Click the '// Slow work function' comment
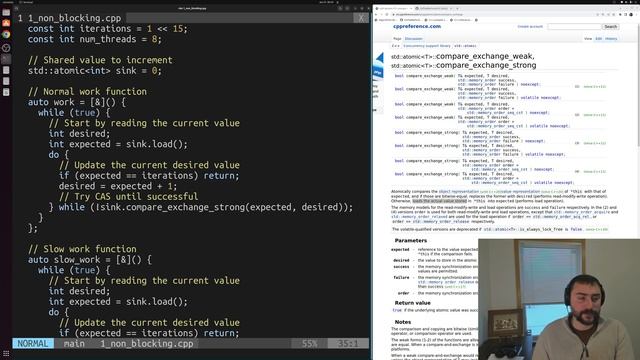Image resolution: width=640 pixels, height=360 pixels. coord(82,249)
